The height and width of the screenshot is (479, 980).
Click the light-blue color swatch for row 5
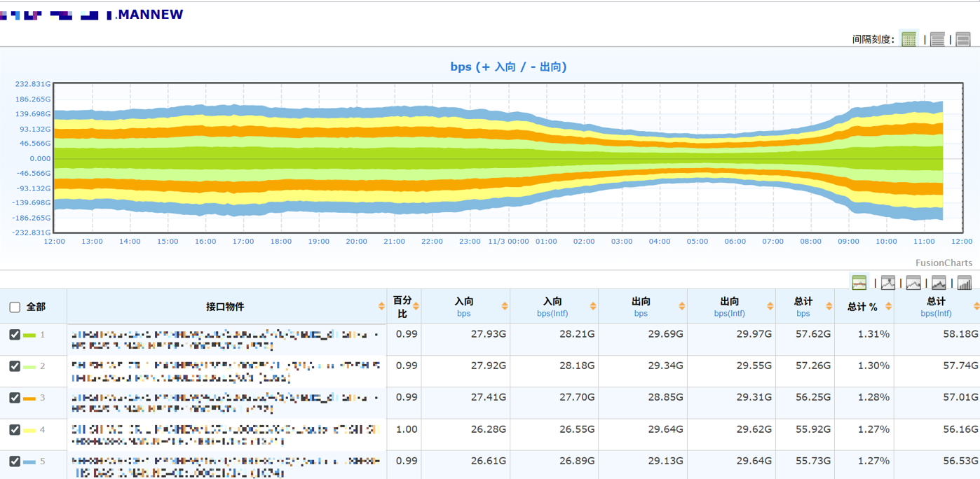pyautogui.click(x=29, y=461)
